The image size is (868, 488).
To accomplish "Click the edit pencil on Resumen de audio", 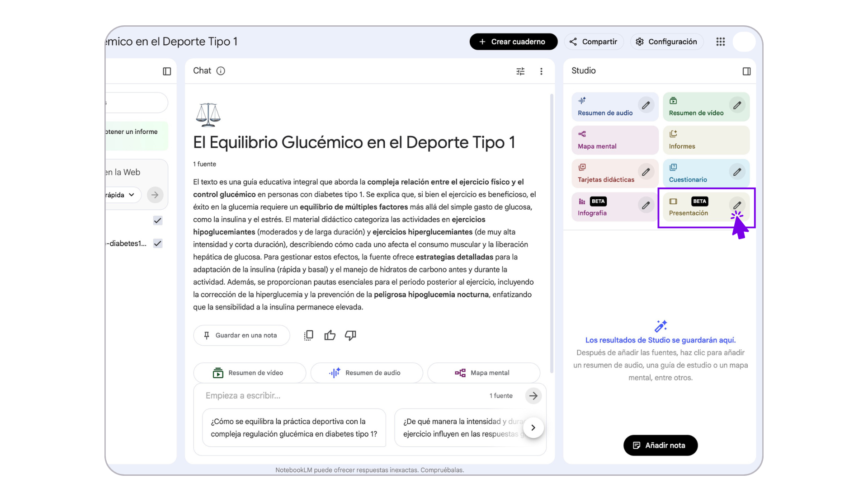I will (646, 105).
